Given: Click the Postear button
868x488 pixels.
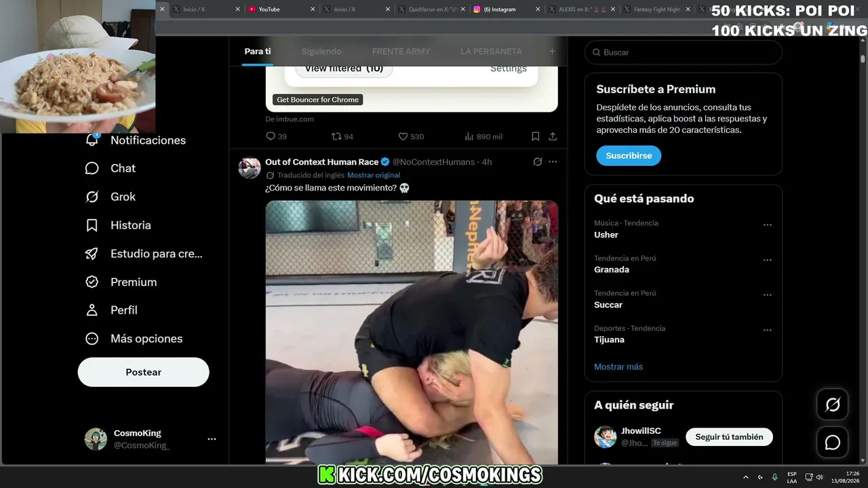Looking at the screenshot, I should (x=143, y=372).
